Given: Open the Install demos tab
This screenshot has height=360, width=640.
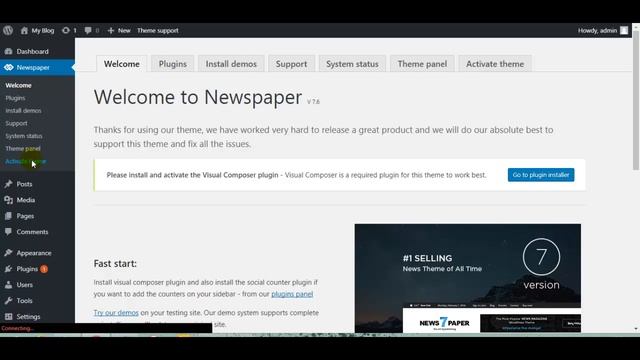Looking at the screenshot, I should coord(231,64).
